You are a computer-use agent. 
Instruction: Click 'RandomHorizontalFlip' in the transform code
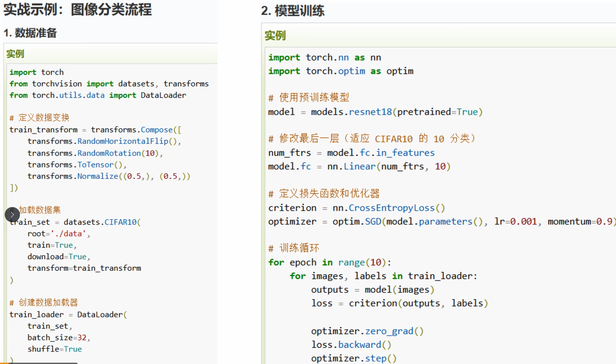click(x=123, y=141)
